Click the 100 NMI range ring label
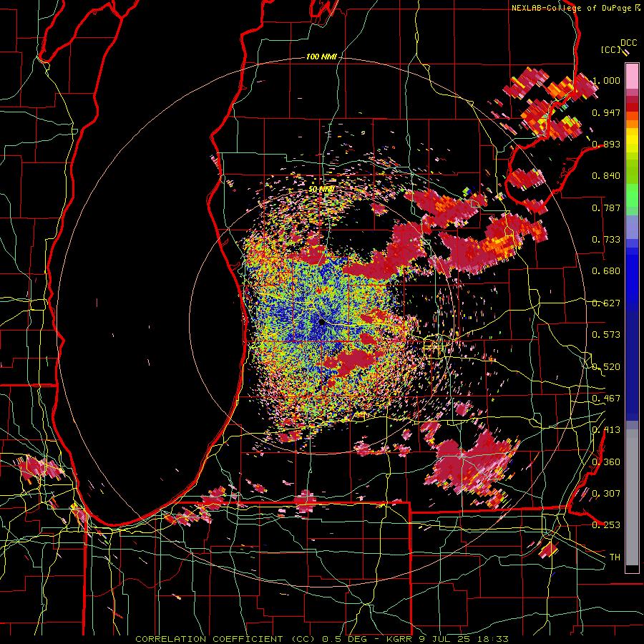This screenshot has width=644, height=644. click(x=321, y=57)
